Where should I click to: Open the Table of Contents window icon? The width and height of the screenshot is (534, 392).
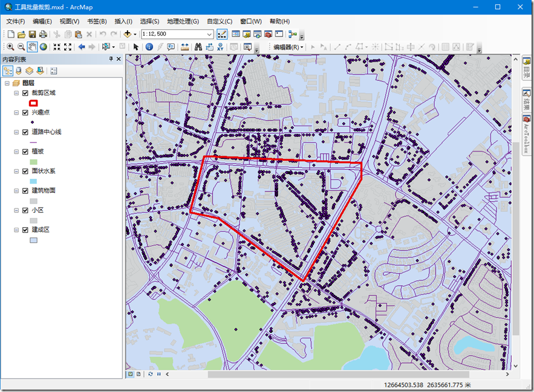(x=236, y=34)
